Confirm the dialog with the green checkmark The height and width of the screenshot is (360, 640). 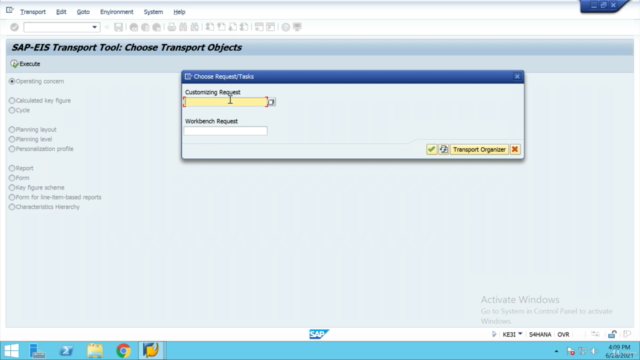coord(431,149)
